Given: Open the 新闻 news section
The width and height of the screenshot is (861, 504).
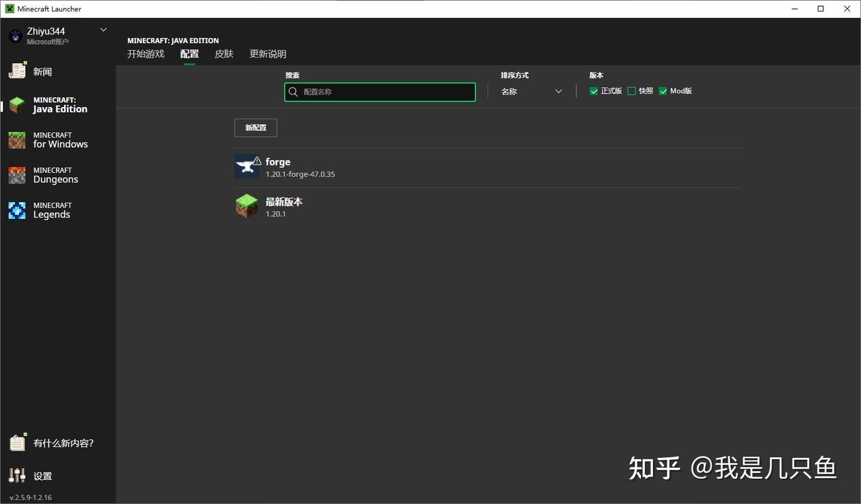Looking at the screenshot, I should pyautogui.click(x=42, y=71).
